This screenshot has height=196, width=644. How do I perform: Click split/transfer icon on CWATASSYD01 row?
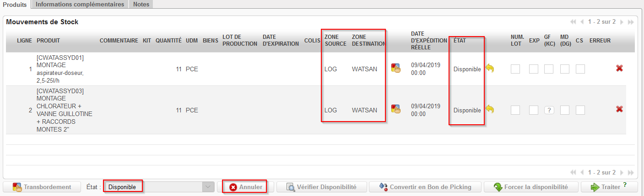click(395, 69)
